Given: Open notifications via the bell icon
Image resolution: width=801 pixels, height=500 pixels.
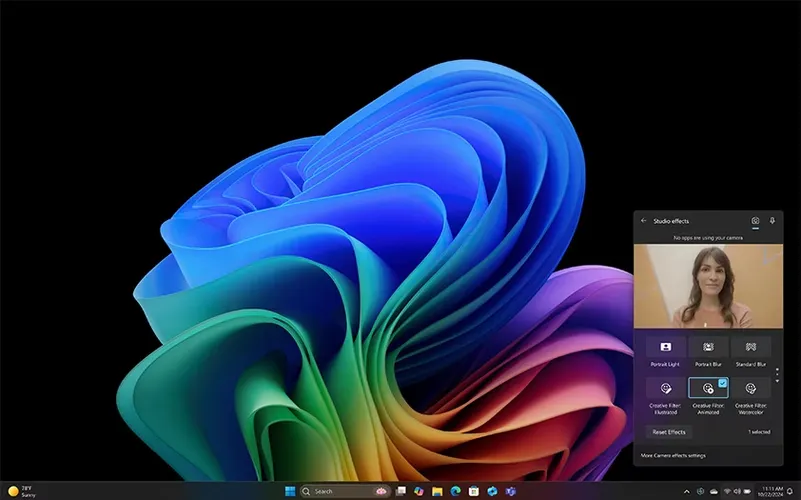Looking at the screenshot, I should pyautogui.click(x=790, y=492).
